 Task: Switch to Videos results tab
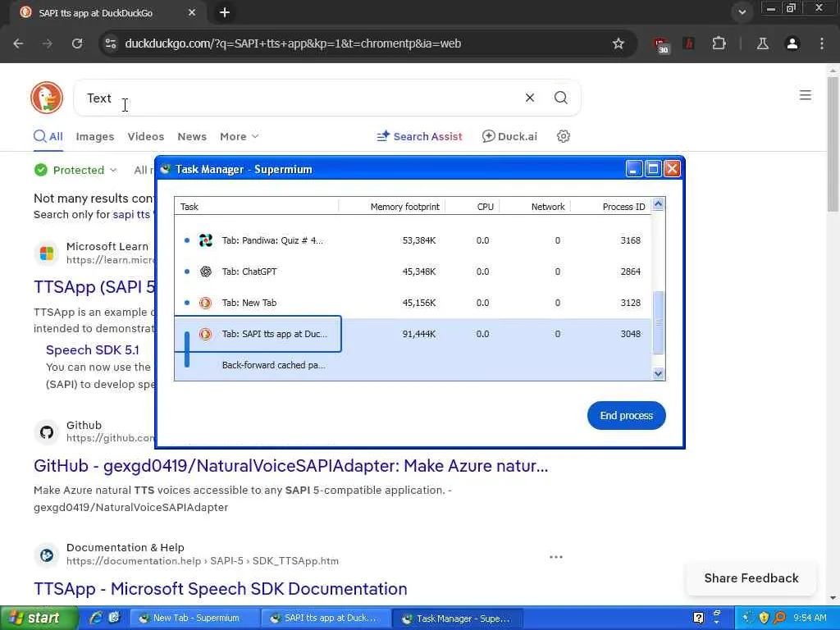(x=146, y=137)
